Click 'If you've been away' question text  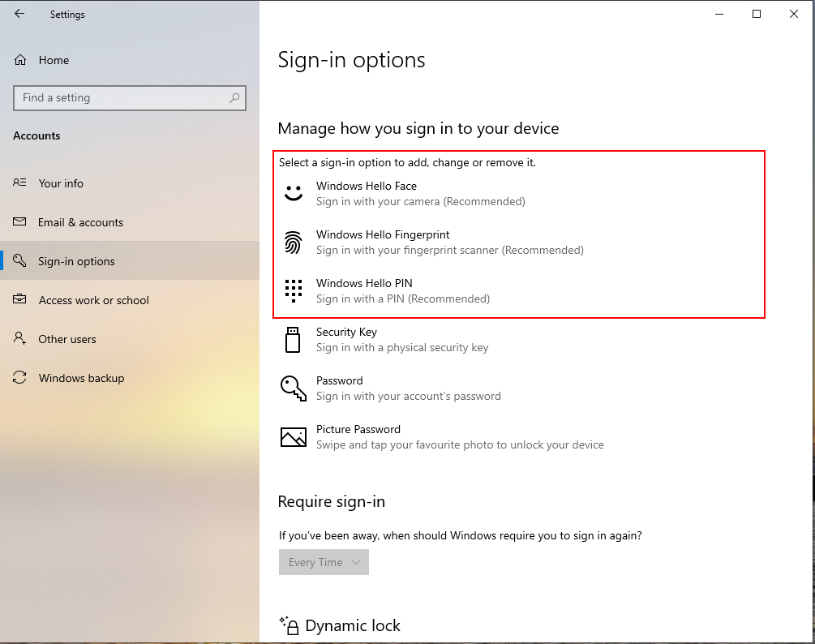coord(460,536)
